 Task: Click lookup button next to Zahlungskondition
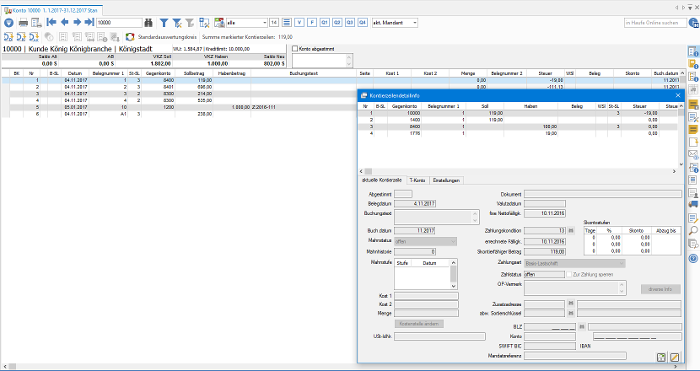coord(571,231)
